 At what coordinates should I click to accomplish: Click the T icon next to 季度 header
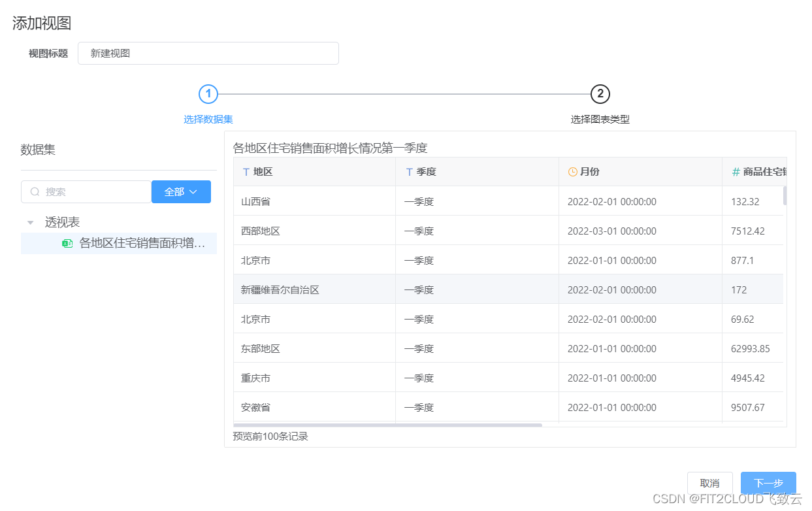point(412,171)
